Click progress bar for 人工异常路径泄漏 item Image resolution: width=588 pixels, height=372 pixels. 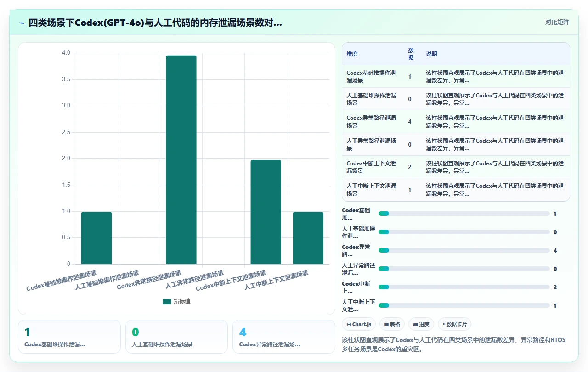[x=464, y=269]
